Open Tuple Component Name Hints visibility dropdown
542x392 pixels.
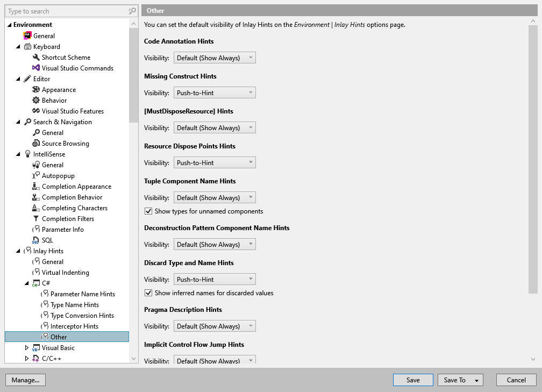click(x=215, y=197)
